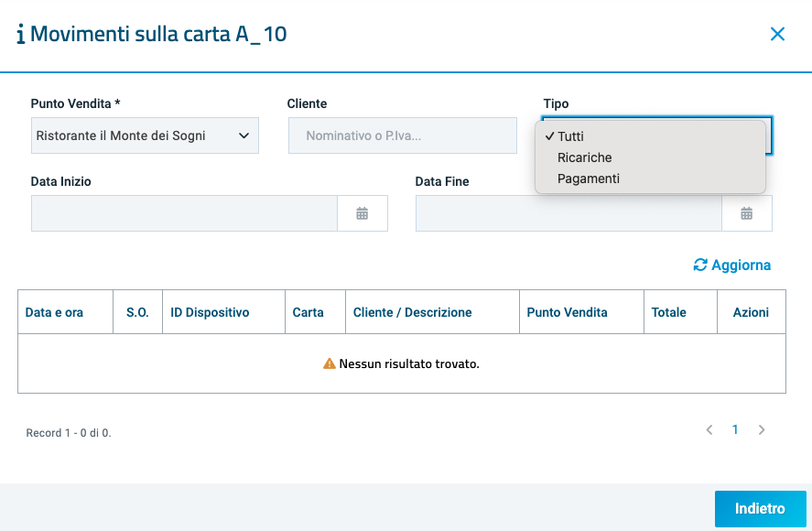812x531 pixels.
Task: Click the warning icon in the results
Action: (x=330, y=364)
